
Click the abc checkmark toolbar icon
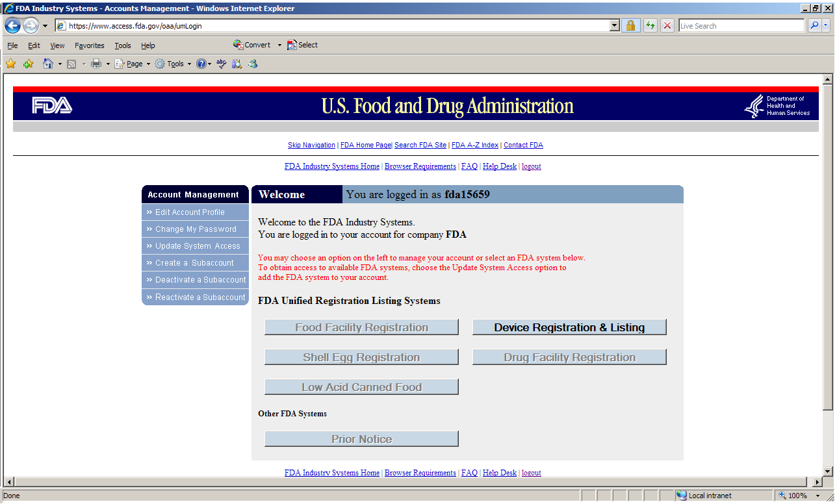[222, 64]
